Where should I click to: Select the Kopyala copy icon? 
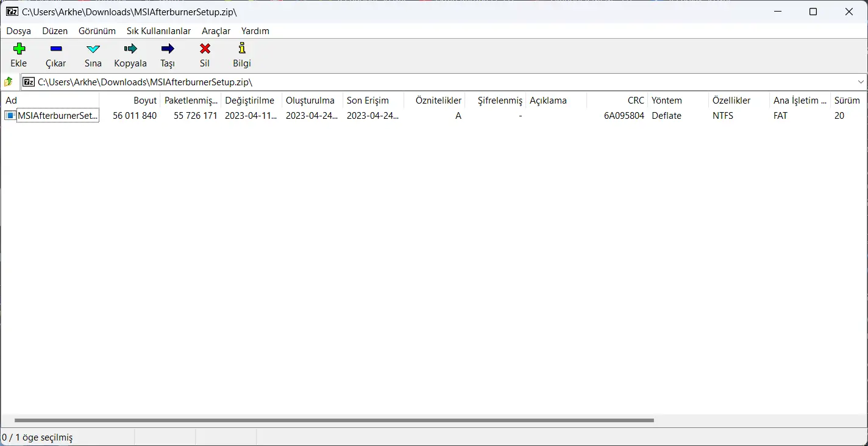pos(130,49)
